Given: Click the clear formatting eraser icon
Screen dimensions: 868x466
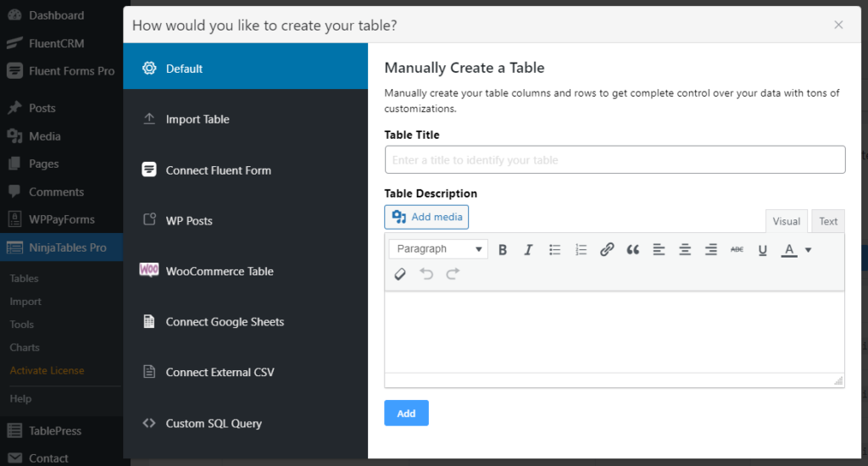Looking at the screenshot, I should click(x=401, y=274).
